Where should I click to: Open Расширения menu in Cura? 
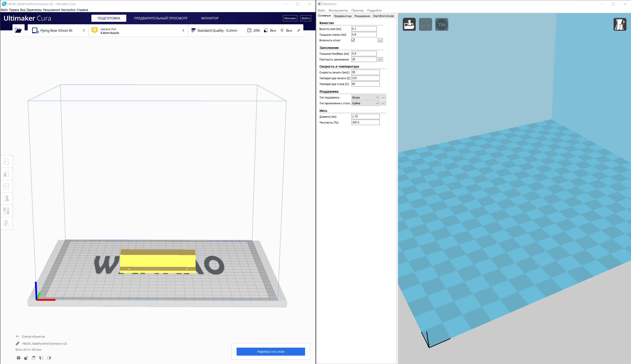tap(51, 10)
